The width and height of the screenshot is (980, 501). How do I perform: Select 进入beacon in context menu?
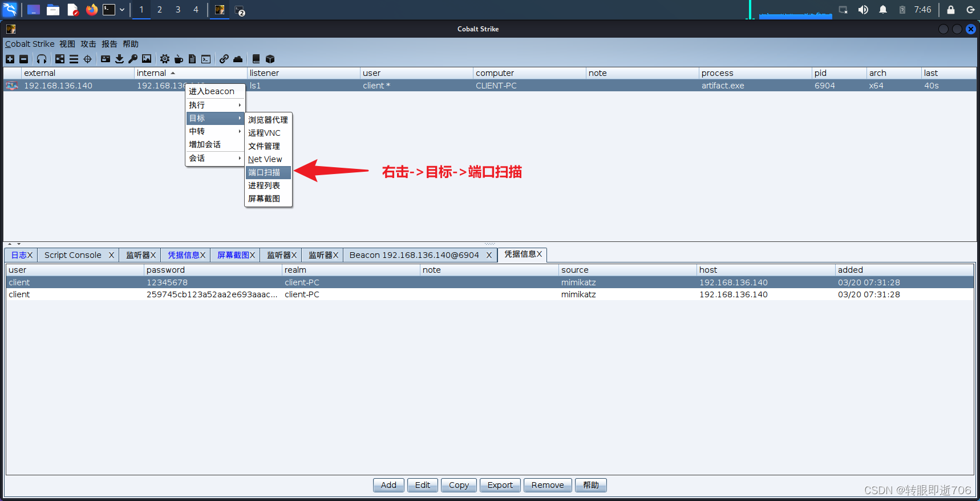pyautogui.click(x=215, y=91)
